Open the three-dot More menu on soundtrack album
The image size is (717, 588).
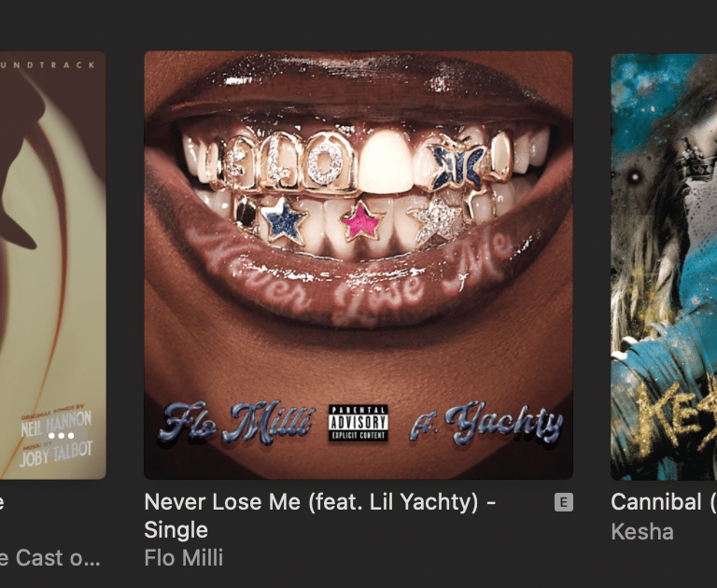coord(62,435)
